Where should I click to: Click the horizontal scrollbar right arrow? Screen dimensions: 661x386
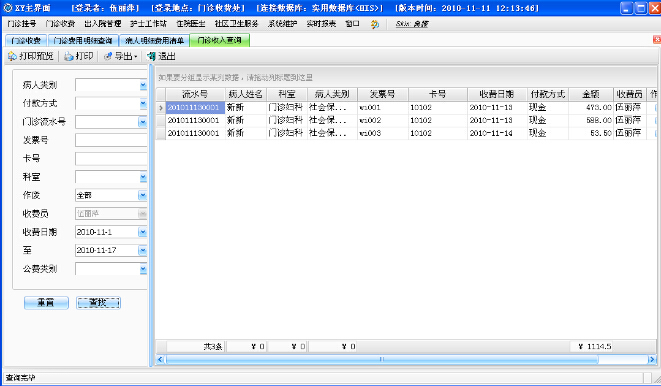(x=652, y=359)
